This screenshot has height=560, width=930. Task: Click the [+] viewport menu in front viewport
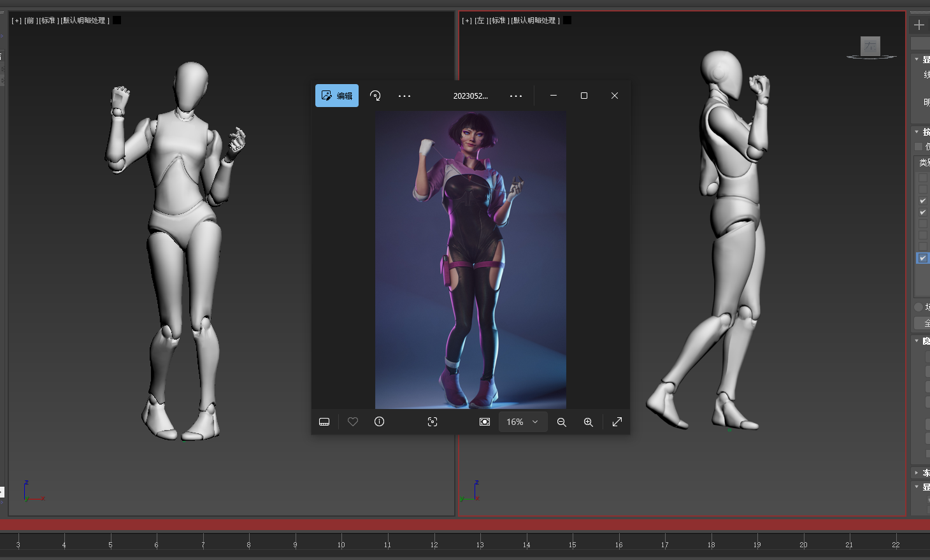pyautogui.click(x=17, y=20)
